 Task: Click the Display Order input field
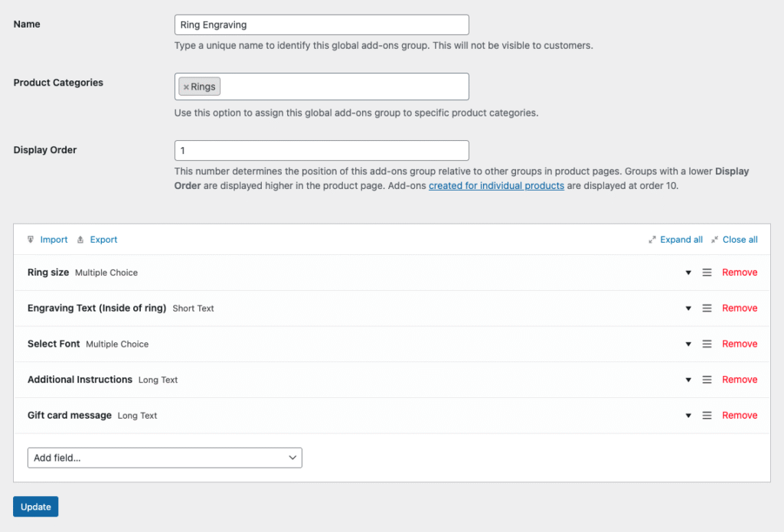322,151
